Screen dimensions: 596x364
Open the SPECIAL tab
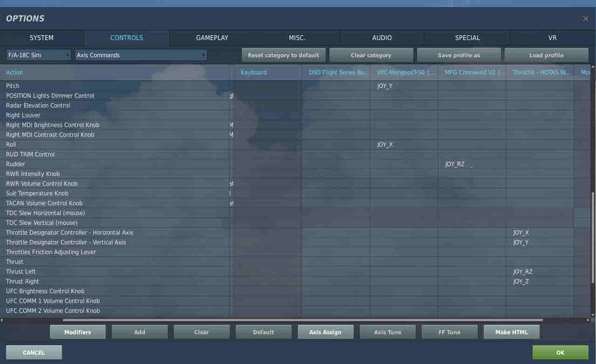click(467, 38)
